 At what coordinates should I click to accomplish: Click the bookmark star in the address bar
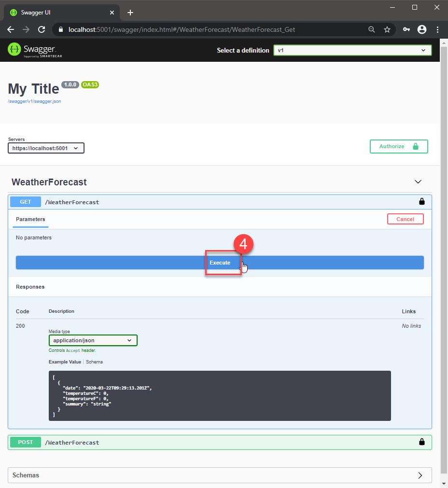coord(387,29)
